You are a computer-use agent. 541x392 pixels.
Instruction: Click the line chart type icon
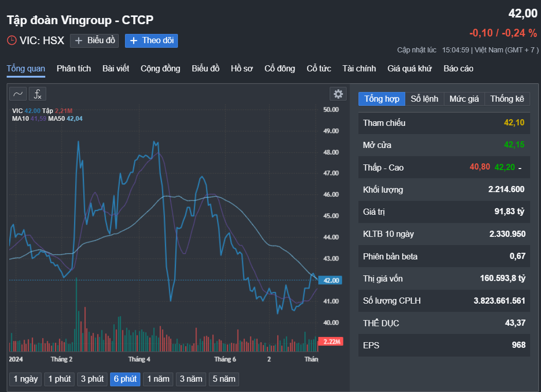point(18,94)
